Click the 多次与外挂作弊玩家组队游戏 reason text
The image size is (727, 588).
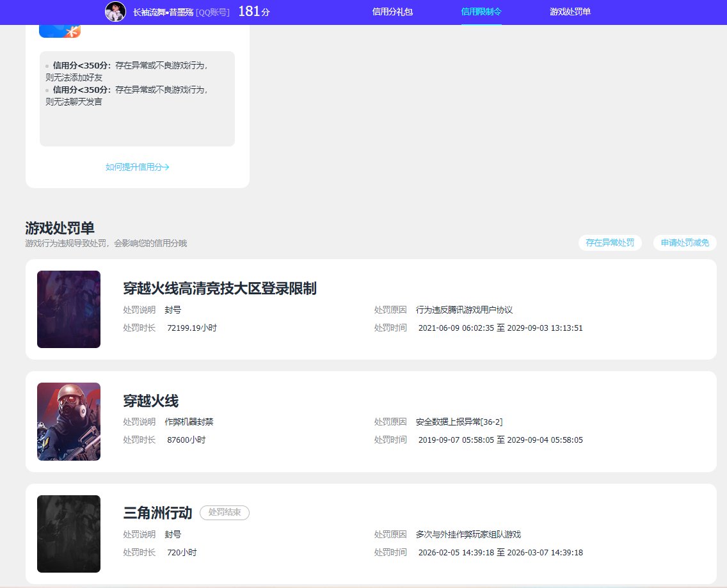click(x=468, y=534)
